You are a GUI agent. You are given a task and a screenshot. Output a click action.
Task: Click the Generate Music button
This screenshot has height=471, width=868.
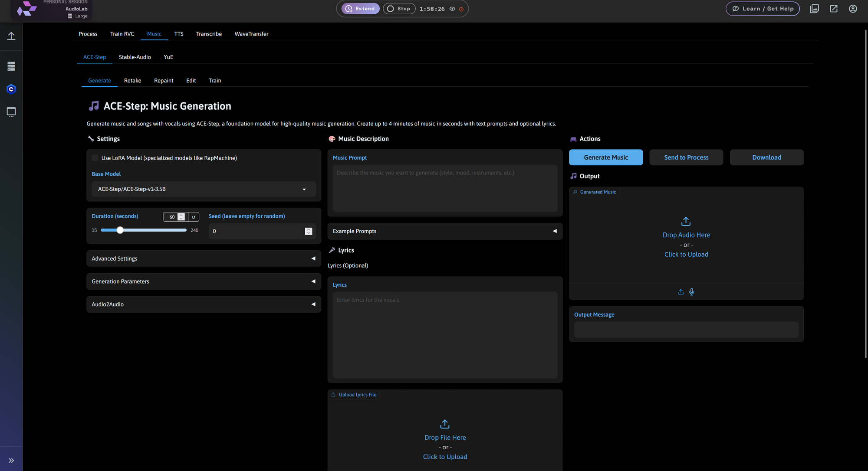[x=606, y=157]
